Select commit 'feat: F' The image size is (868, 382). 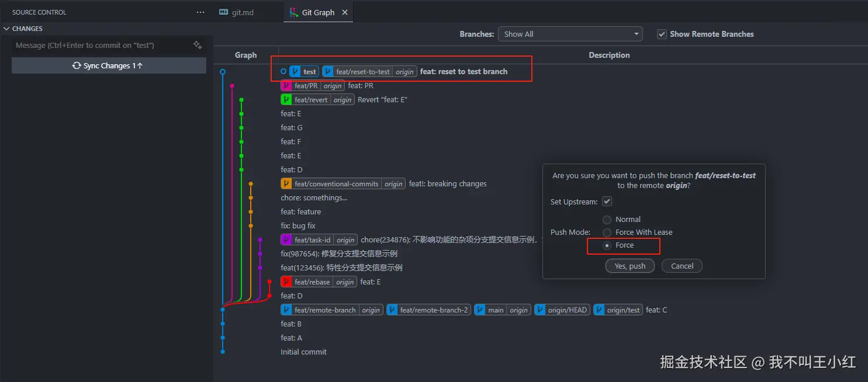point(291,141)
